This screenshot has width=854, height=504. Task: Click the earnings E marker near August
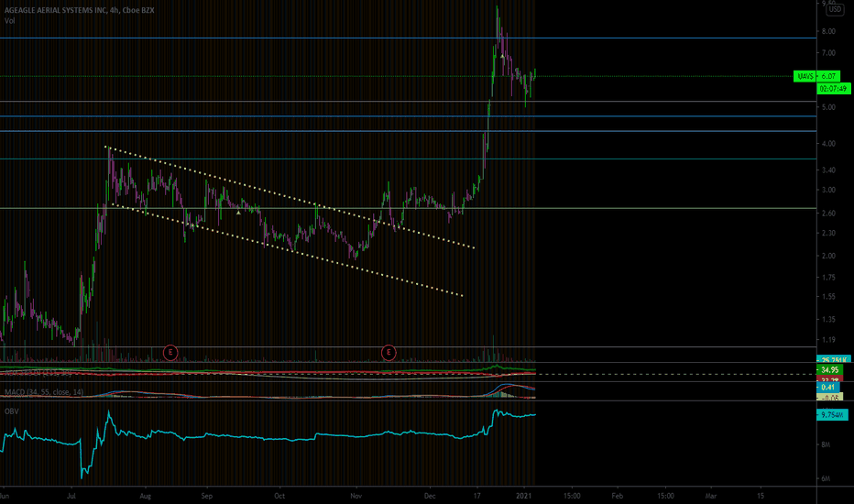point(170,353)
